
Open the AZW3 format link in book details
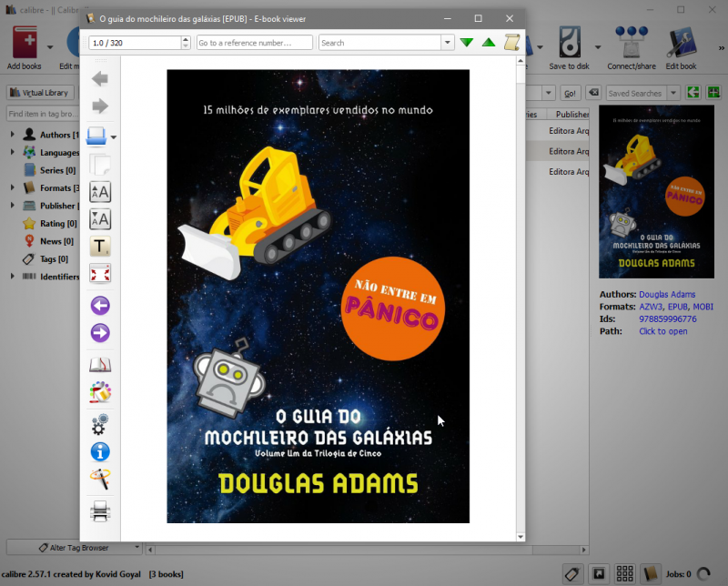(651, 307)
